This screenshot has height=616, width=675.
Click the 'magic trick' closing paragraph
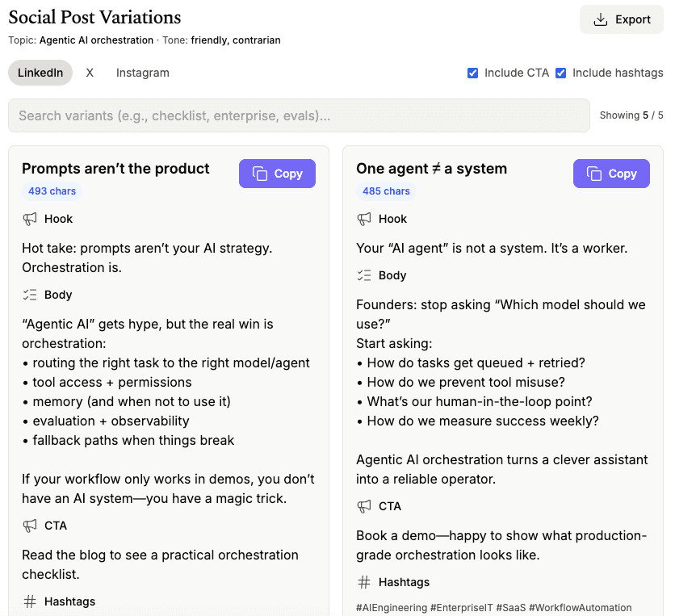[168, 488]
